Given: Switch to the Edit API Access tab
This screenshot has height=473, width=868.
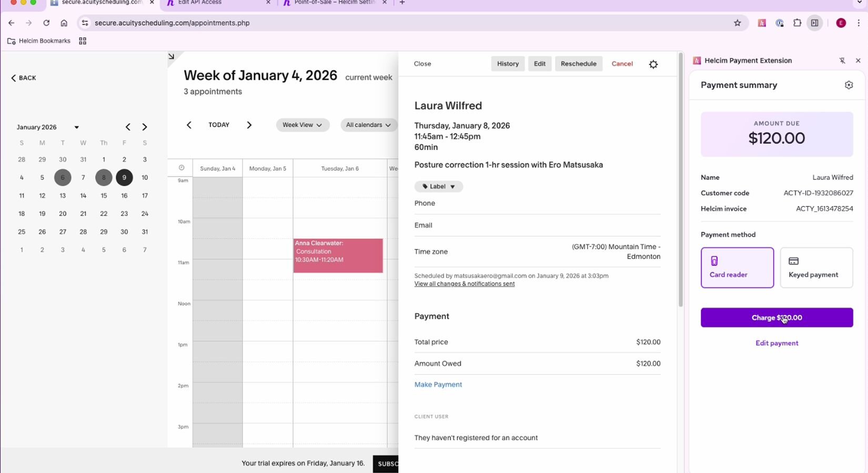Looking at the screenshot, I should [218, 3].
